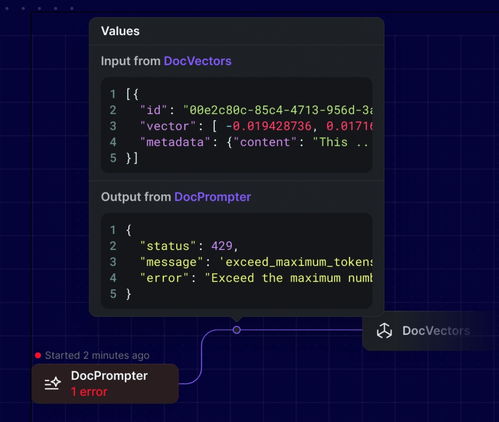Screen dimensions: 499x422
Task: Click the red status dot above DocPrompter
Action: click(38, 356)
